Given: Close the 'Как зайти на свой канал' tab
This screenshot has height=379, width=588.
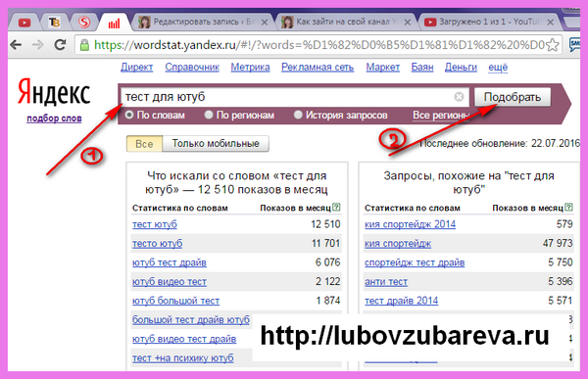Looking at the screenshot, I should tap(408, 23).
